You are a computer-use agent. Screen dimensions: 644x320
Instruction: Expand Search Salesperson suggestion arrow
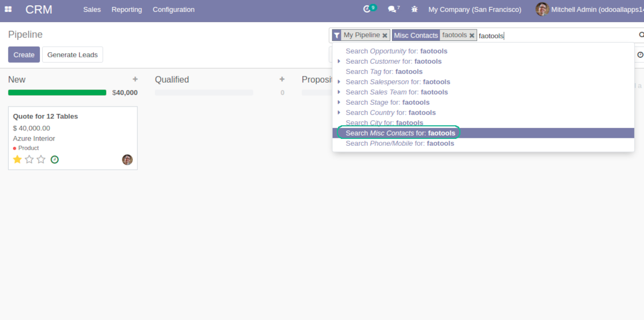[x=339, y=82]
